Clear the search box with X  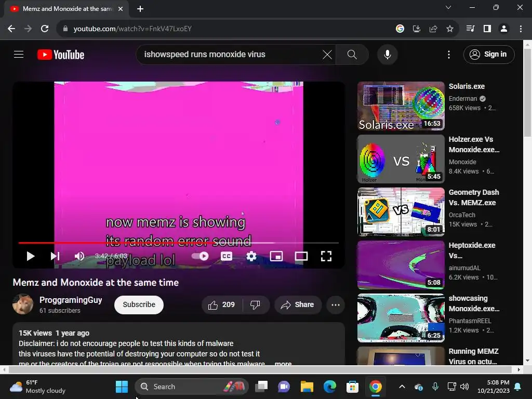point(327,54)
